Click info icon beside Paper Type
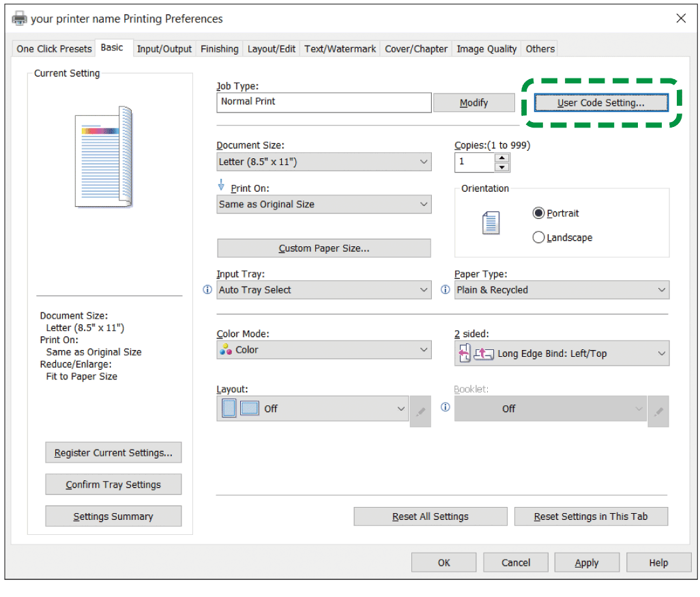700x597 pixels. 446,290
